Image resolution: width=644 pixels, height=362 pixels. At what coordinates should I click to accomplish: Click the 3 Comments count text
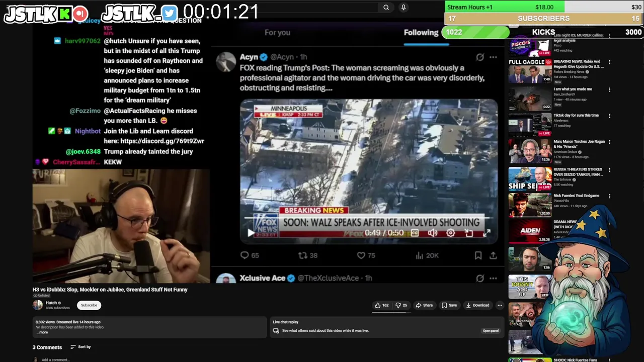(47, 347)
